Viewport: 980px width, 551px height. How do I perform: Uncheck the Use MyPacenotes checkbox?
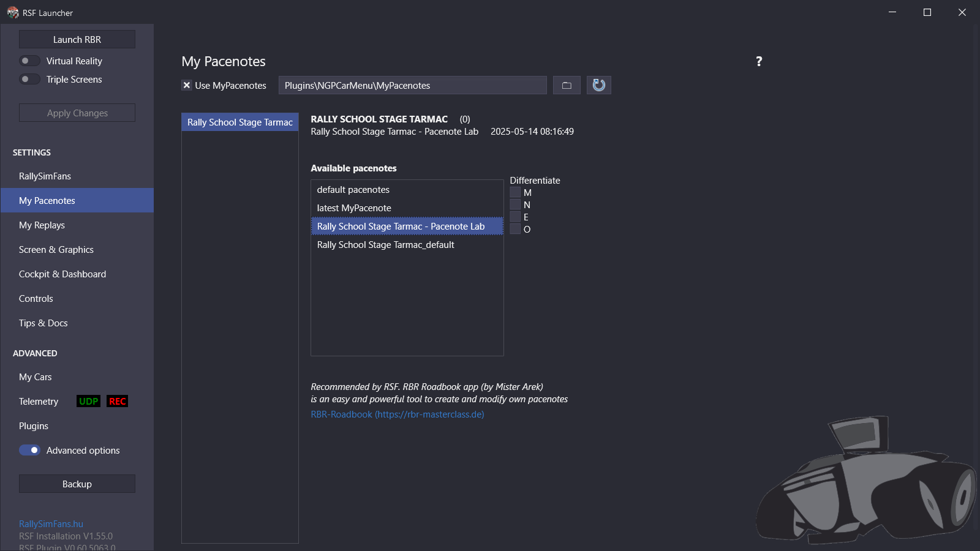186,85
